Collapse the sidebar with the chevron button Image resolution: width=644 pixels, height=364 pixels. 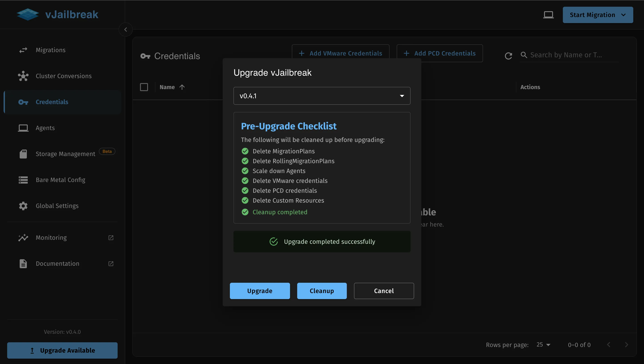pos(125,30)
